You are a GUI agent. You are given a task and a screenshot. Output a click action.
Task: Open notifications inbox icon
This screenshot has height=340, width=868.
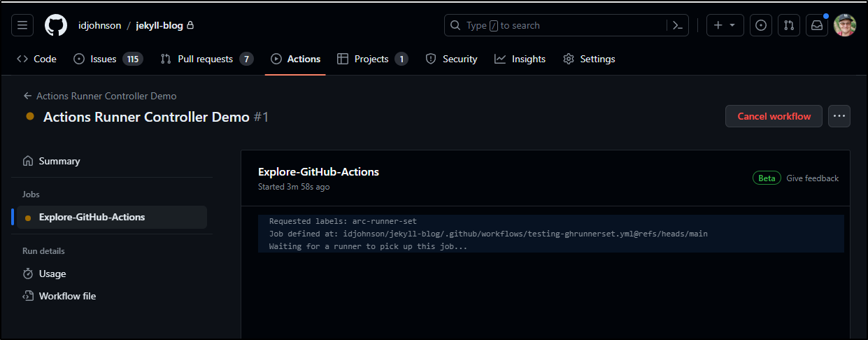click(x=817, y=25)
